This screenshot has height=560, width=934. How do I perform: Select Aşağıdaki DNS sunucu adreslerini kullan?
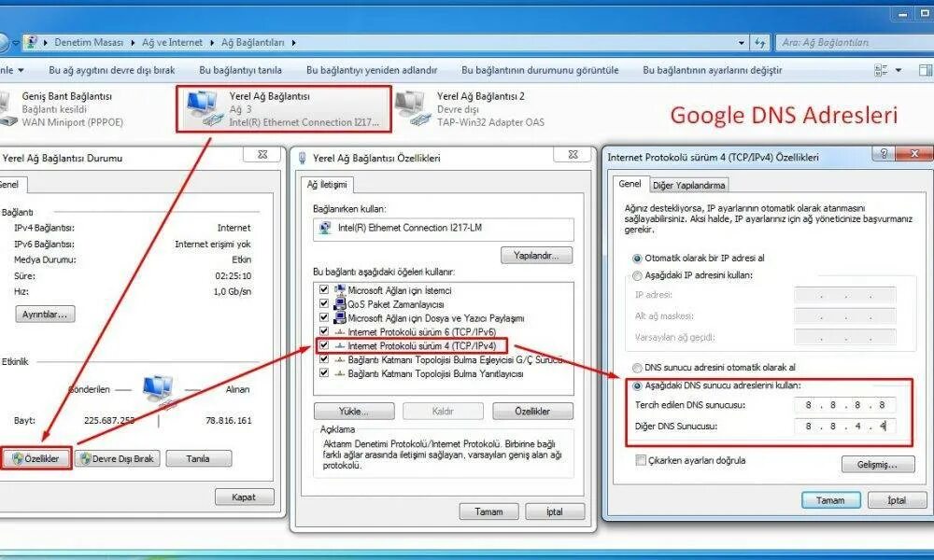coord(637,385)
